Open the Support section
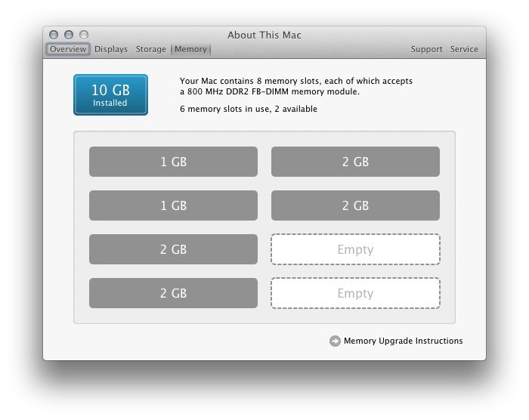The width and height of the screenshot is (529, 420). 426,49
